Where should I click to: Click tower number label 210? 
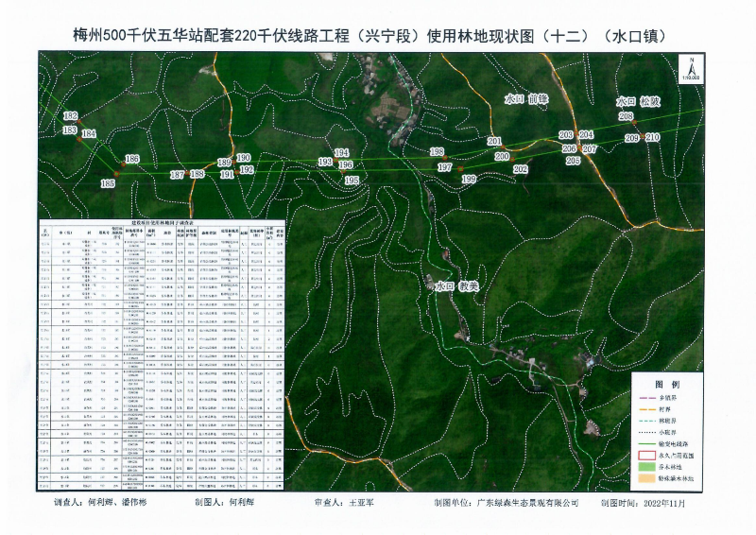[652, 137]
